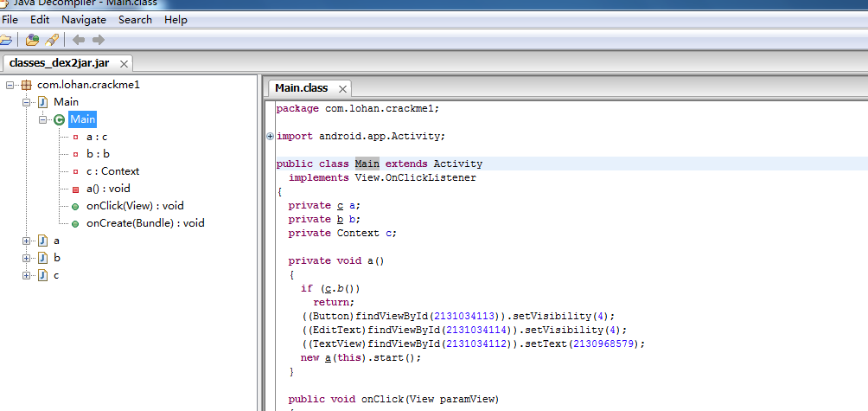868x411 pixels.
Task: Close the Main.class editor tab
Action: point(342,89)
